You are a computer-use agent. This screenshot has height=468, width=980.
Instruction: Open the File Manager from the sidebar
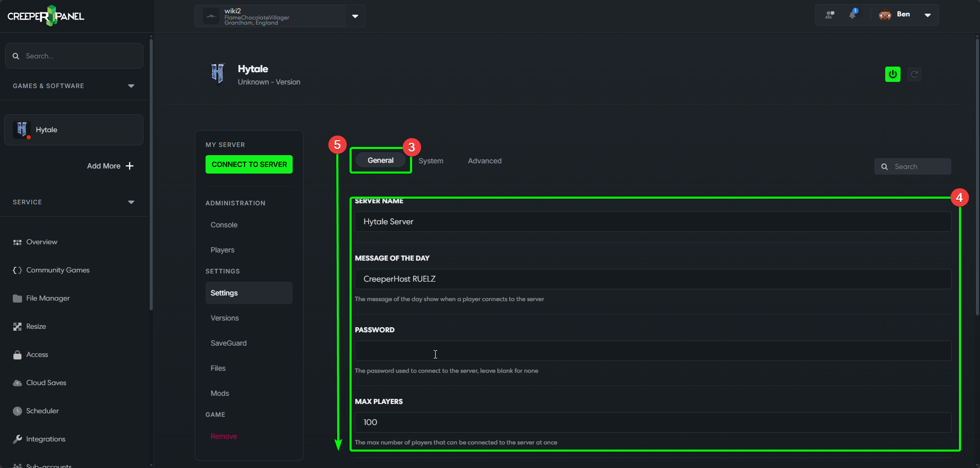(48, 298)
